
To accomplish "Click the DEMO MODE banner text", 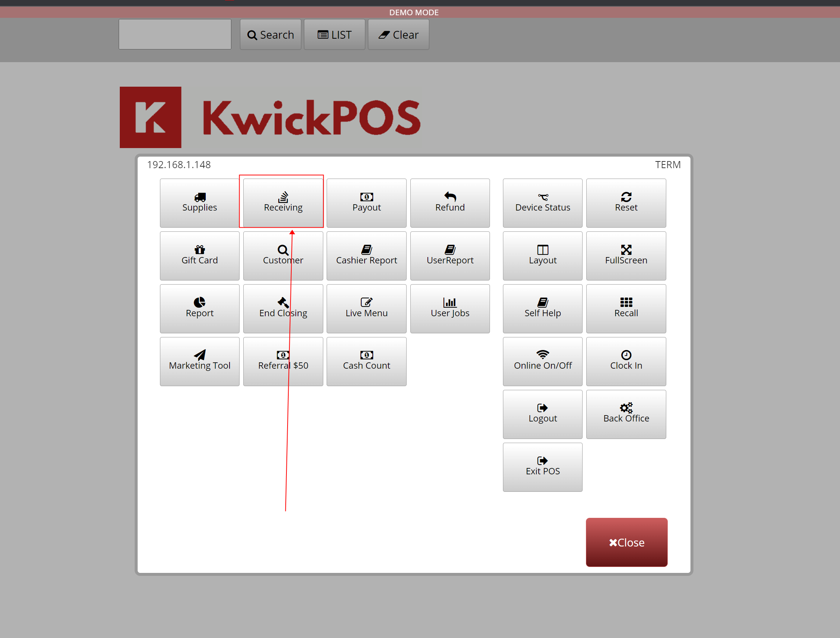I will click(x=414, y=13).
